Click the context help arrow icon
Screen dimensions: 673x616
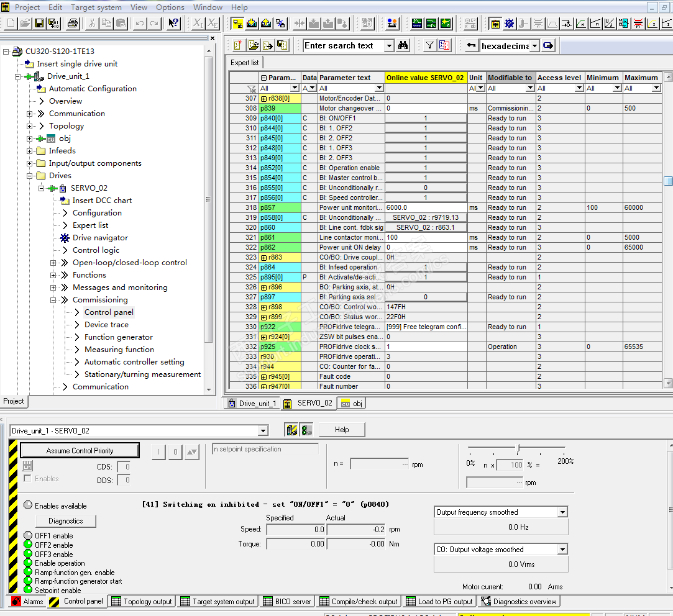(173, 24)
